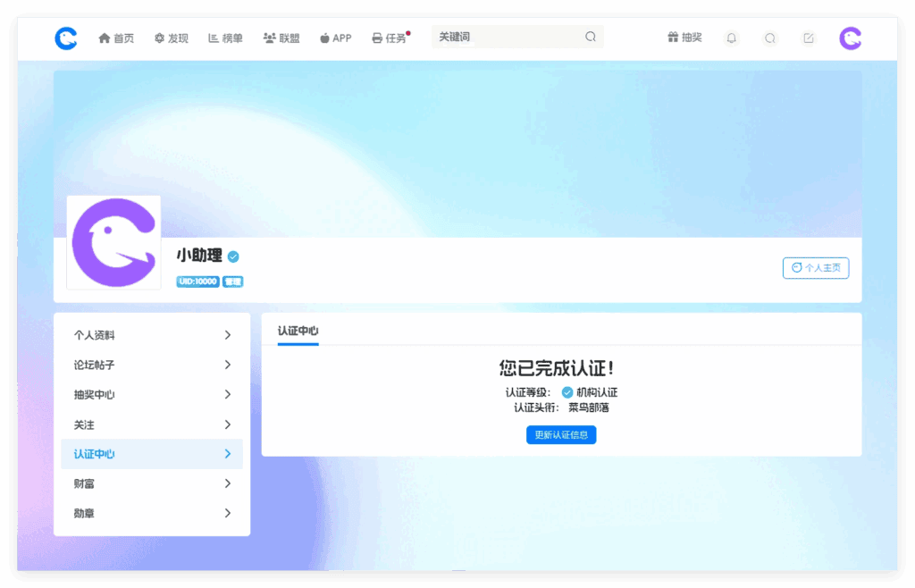Viewport: 915px width, 588px height.
Task: Open the 榜单 rankings page
Action: [x=225, y=38]
